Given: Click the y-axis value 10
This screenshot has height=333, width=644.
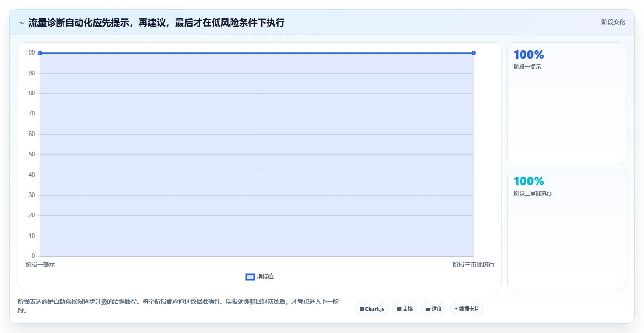Looking at the screenshot, I should pyautogui.click(x=32, y=235).
